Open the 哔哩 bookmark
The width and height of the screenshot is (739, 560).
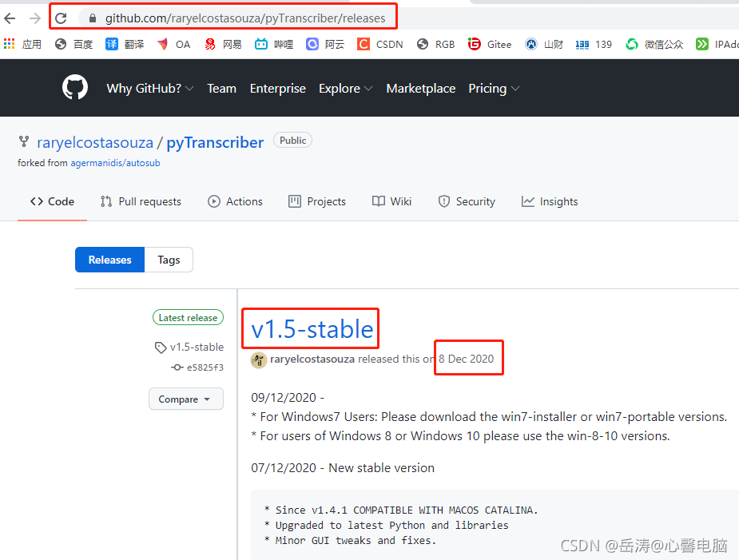(x=274, y=44)
